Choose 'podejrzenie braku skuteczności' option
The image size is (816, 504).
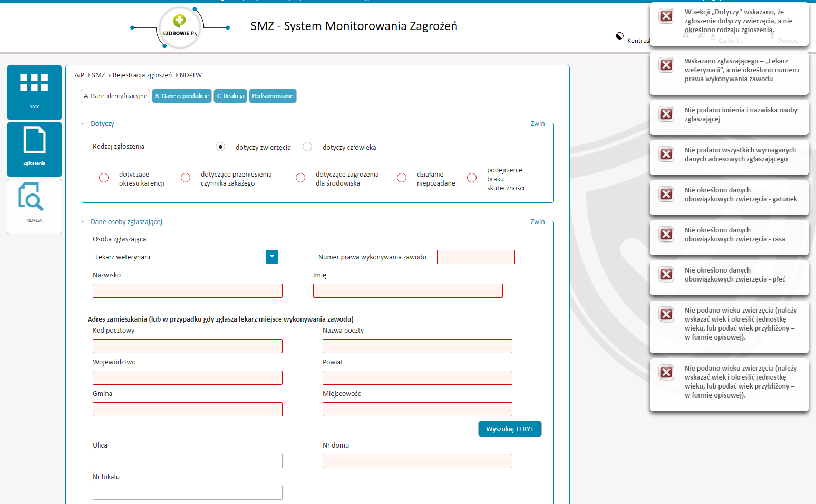(472, 178)
